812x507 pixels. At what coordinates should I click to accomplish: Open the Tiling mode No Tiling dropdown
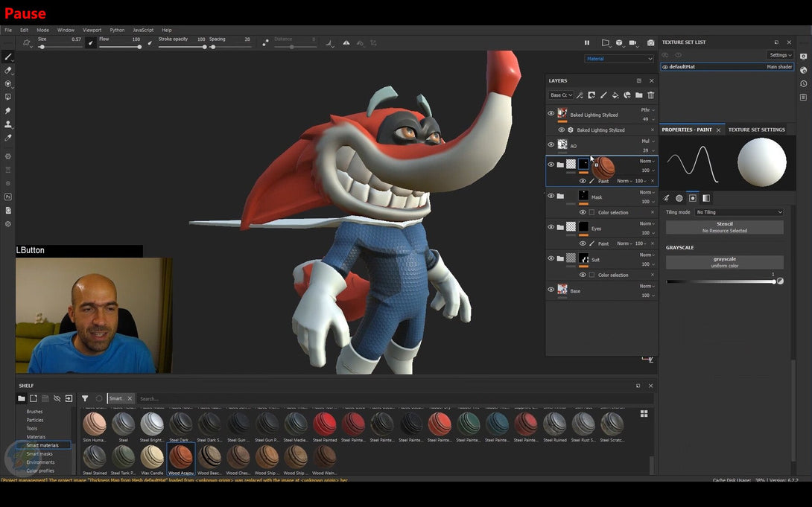coord(738,212)
